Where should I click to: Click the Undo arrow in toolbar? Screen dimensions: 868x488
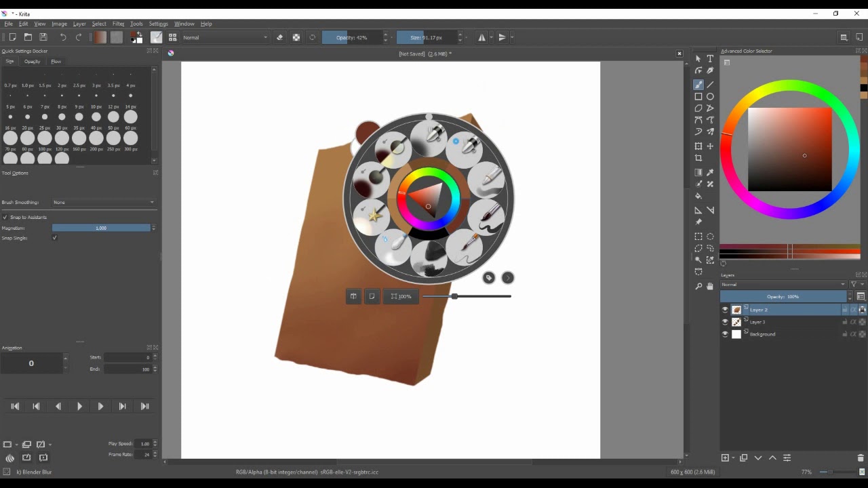pyautogui.click(x=63, y=37)
